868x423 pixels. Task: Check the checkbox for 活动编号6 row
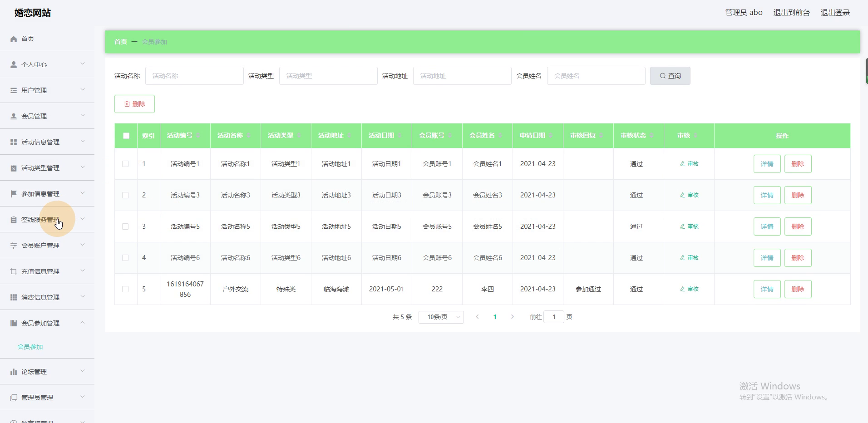125,258
